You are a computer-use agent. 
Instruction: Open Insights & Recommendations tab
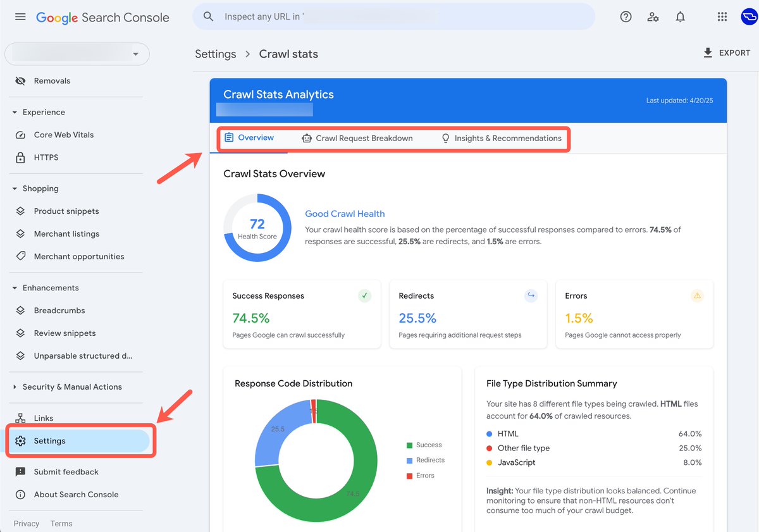pyautogui.click(x=501, y=138)
